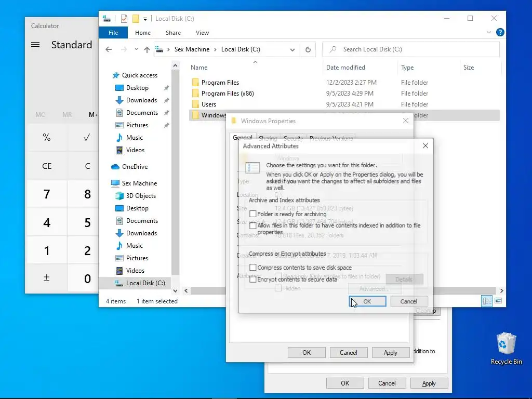Open Recycle Bin on the desktop
The image size is (532, 399).
[506, 348]
